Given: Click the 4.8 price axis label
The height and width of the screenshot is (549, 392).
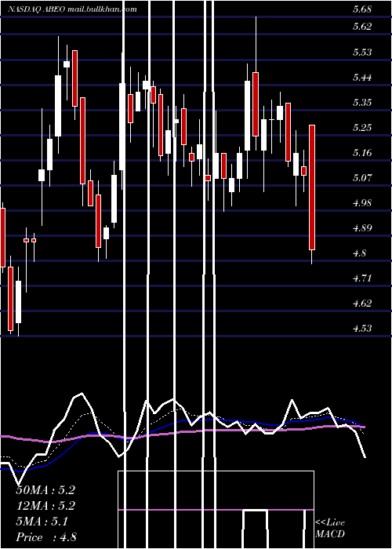Looking at the screenshot, I should (360, 253).
